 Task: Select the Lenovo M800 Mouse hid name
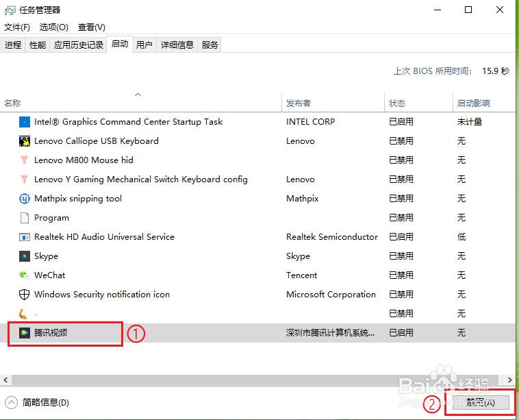(x=84, y=160)
